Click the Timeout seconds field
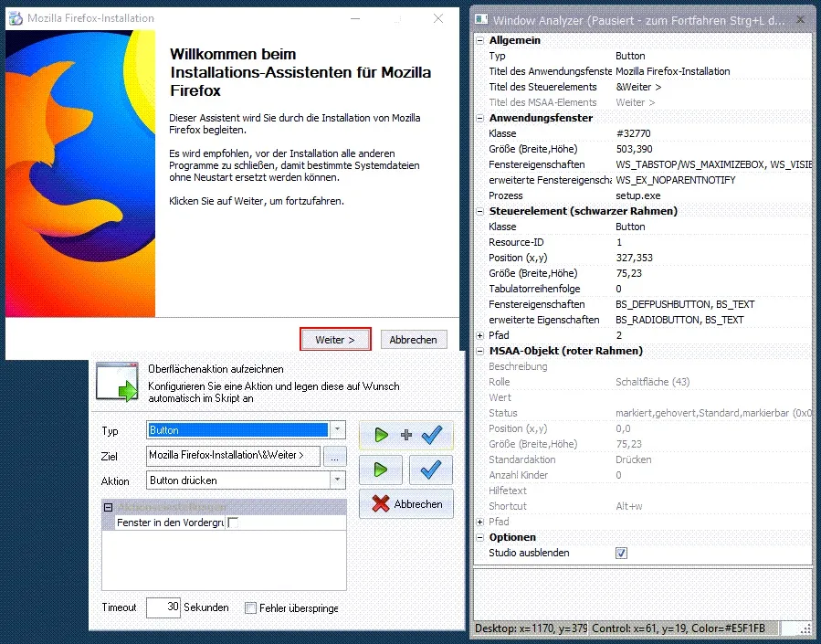The height and width of the screenshot is (644, 821). pos(163,607)
